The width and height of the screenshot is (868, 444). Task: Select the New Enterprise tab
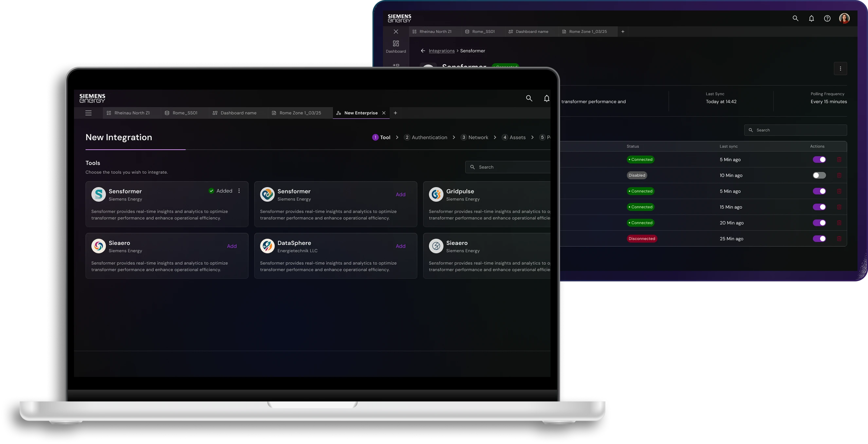tap(361, 113)
